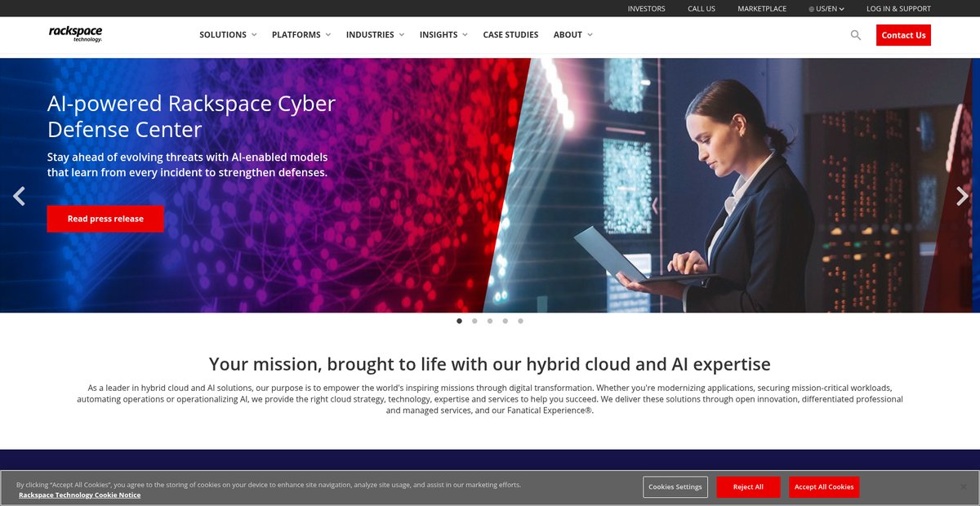Viewport: 980px width, 506px height.
Task: Select fourth carousel dot indicator
Action: click(x=506, y=321)
